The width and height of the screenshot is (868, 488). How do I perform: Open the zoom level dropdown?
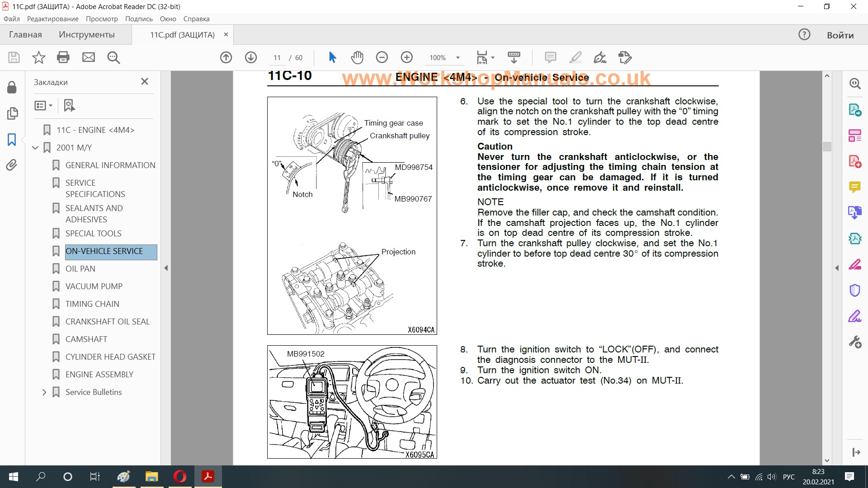(458, 58)
